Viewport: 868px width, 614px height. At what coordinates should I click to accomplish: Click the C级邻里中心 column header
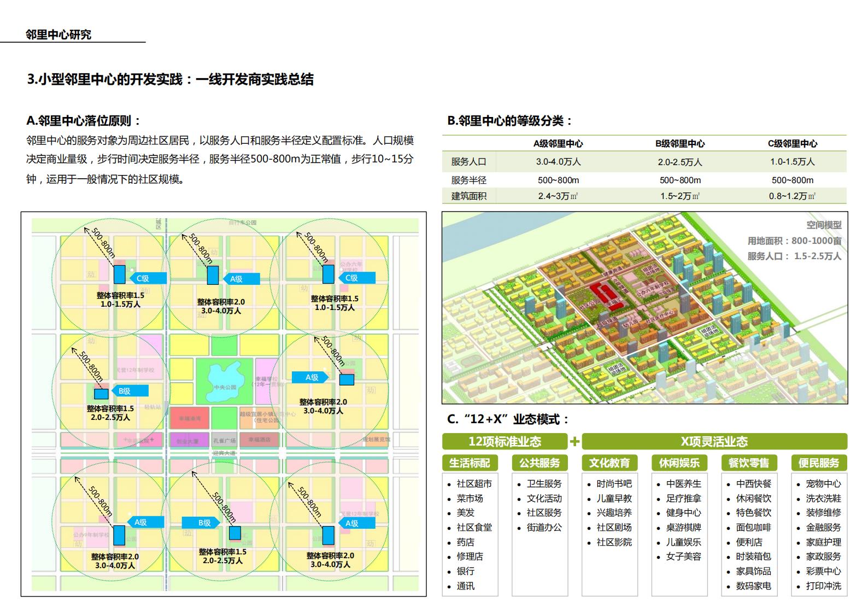793,144
